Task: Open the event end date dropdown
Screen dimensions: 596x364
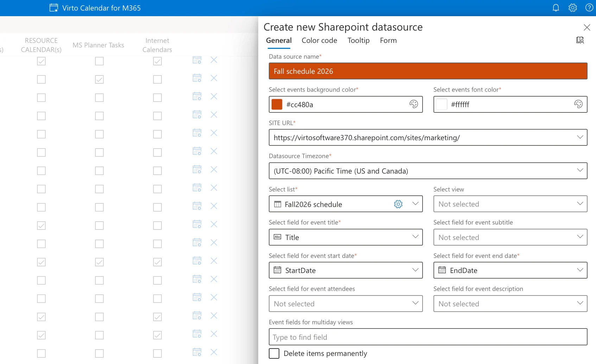Action: pyautogui.click(x=510, y=270)
